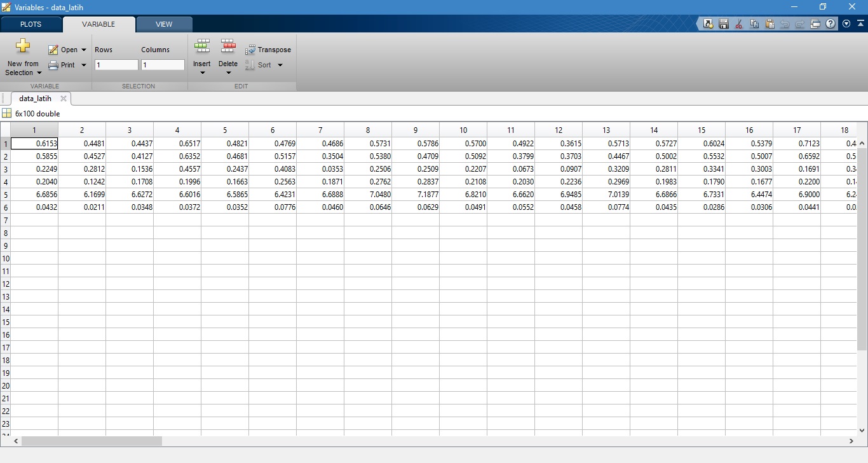Screen dimensions: 868x463
Task: Click the Delete rows red icon
Action: pos(227,46)
